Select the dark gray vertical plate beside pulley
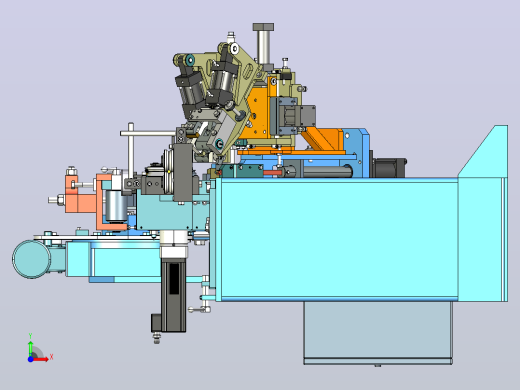Image resolution: width=520 pixels, height=390 pixels. coord(182,173)
